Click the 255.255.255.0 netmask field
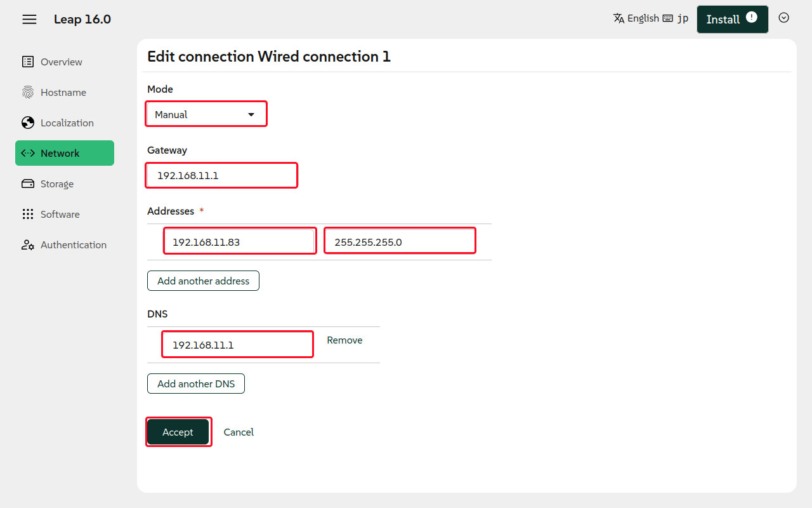Image resolution: width=812 pixels, height=508 pixels. pos(400,241)
